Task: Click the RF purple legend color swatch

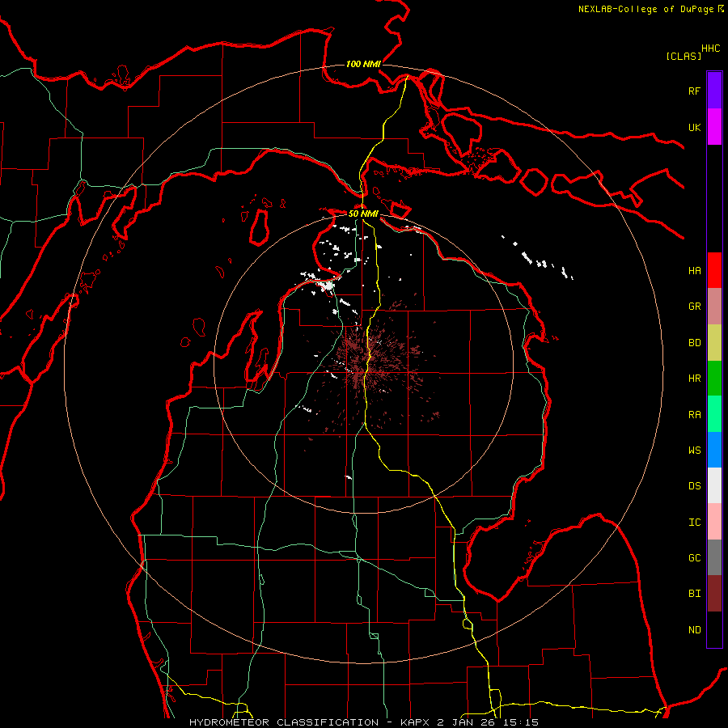Action: point(714,91)
